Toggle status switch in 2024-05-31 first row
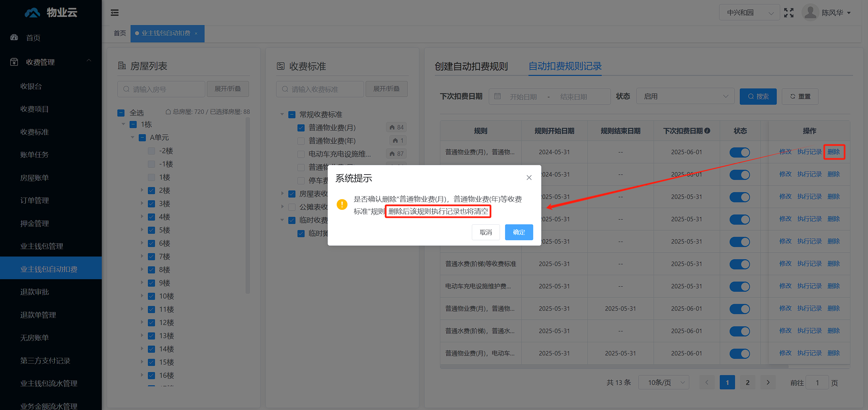The width and height of the screenshot is (868, 410). click(739, 152)
